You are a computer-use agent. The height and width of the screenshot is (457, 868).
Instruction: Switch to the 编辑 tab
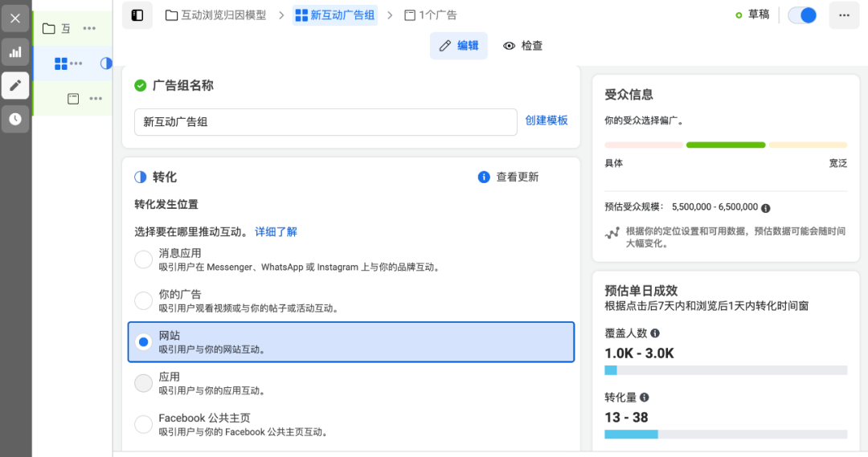459,46
